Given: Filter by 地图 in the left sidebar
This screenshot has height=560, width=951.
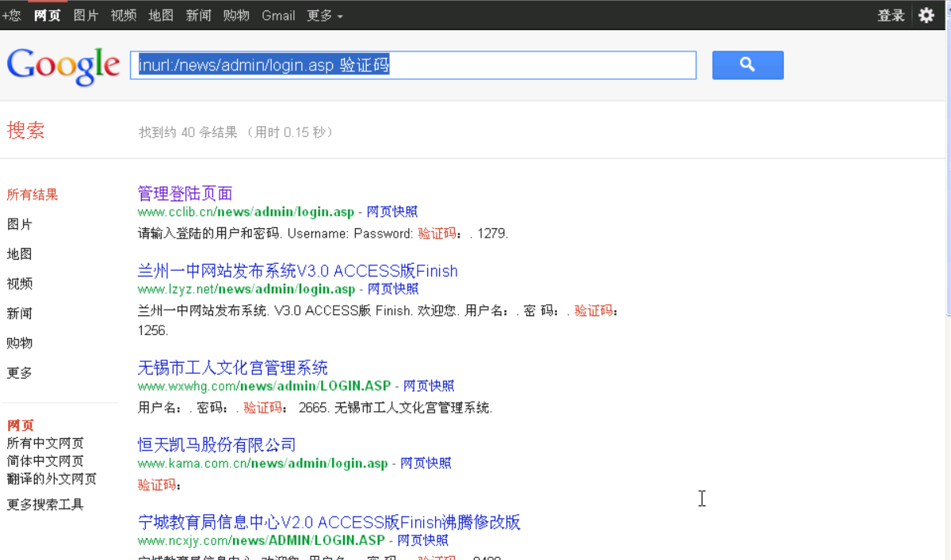Looking at the screenshot, I should click(x=20, y=254).
